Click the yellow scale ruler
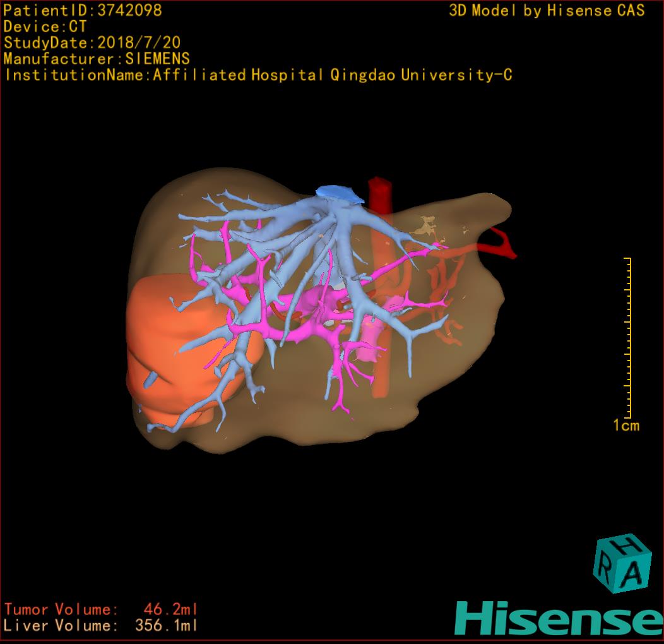 click(x=627, y=338)
